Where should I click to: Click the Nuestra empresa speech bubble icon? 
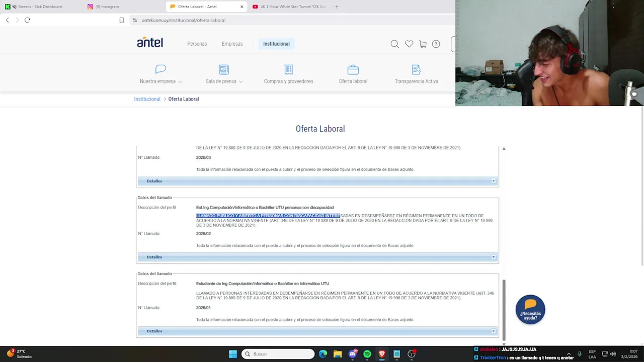[x=160, y=69]
